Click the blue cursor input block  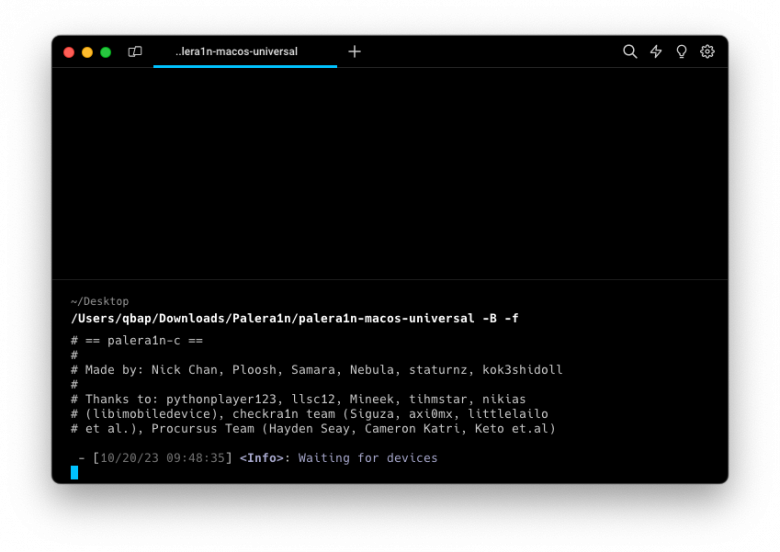click(74, 472)
